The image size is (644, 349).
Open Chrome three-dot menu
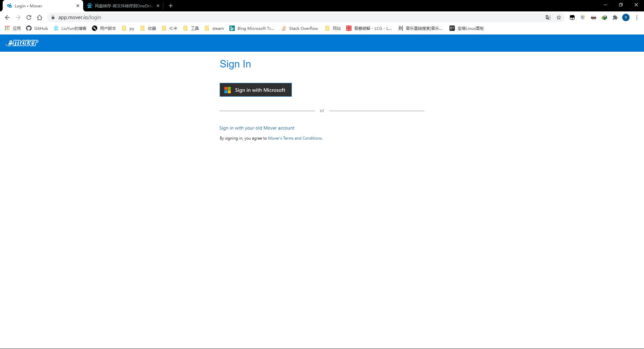click(637, 17)
